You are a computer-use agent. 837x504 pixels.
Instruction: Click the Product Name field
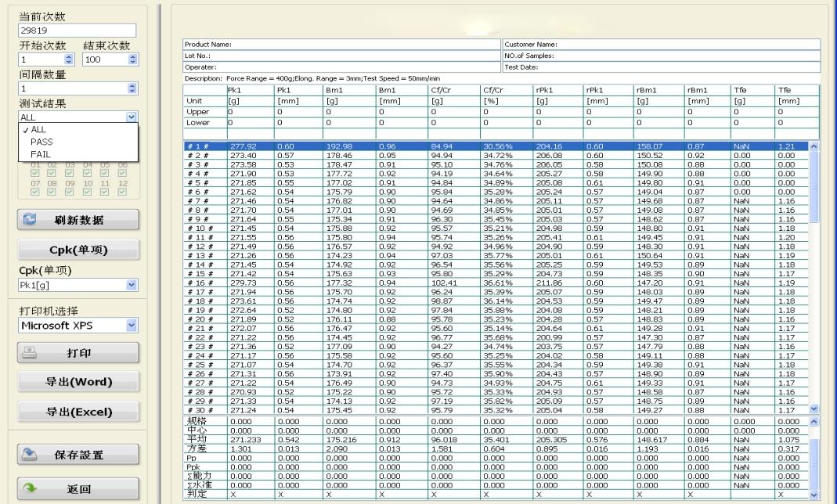[341, 45]
